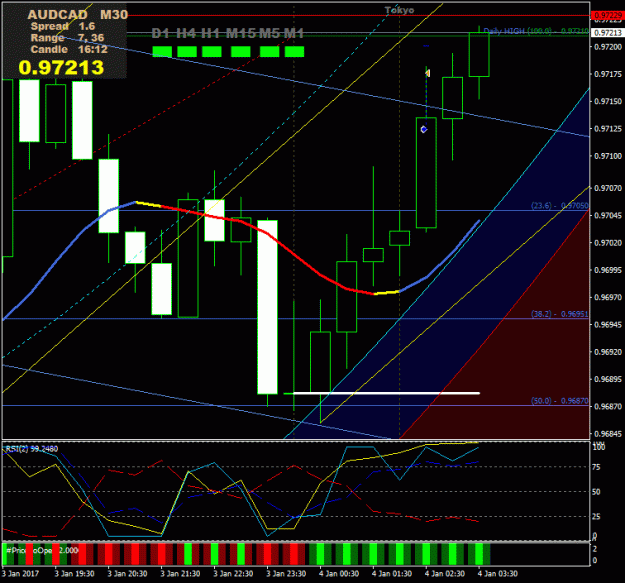Image resolution: width=625 pixels, height=583 pixels.
Task: Click the 0.96845 price axis value
Action: pos(607,434)
